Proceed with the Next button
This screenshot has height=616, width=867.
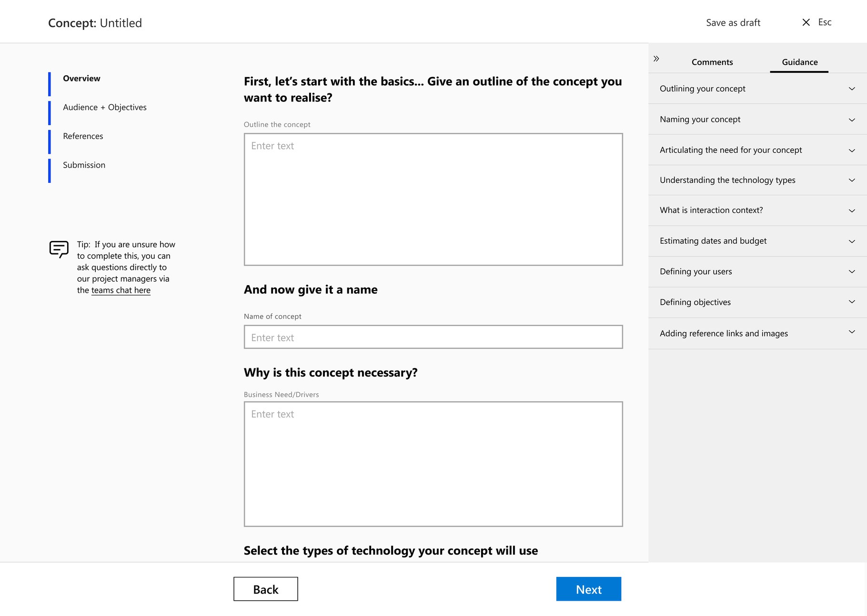[x=589, y=589]
